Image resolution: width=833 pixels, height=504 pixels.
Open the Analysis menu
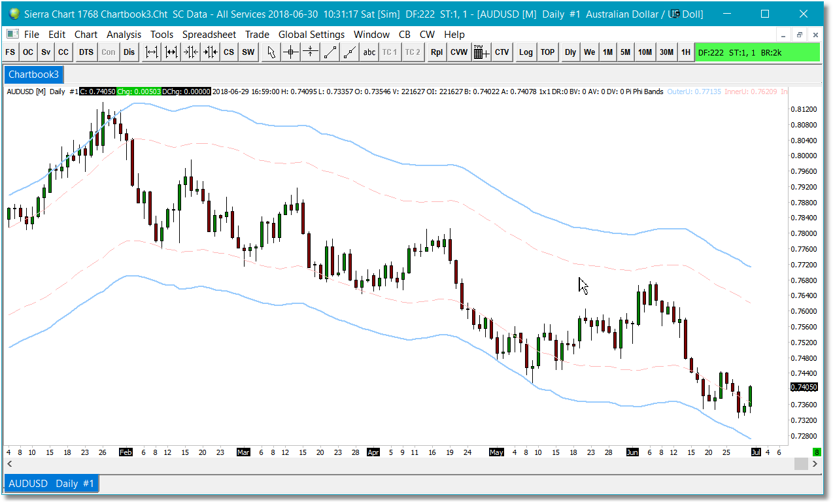124,35
